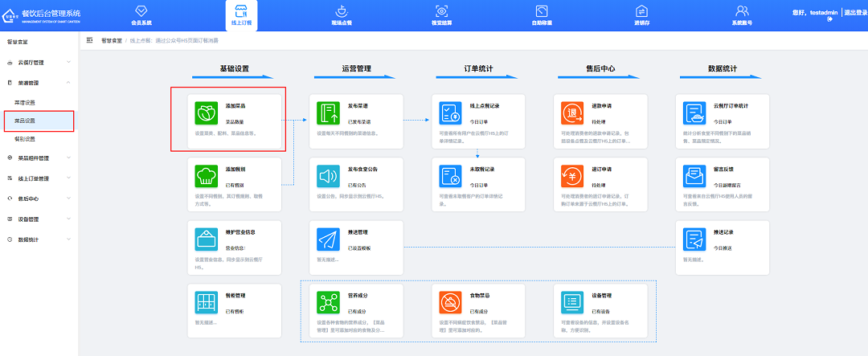Click the green 添加菜品 vegetable icon

pos(207,112)
